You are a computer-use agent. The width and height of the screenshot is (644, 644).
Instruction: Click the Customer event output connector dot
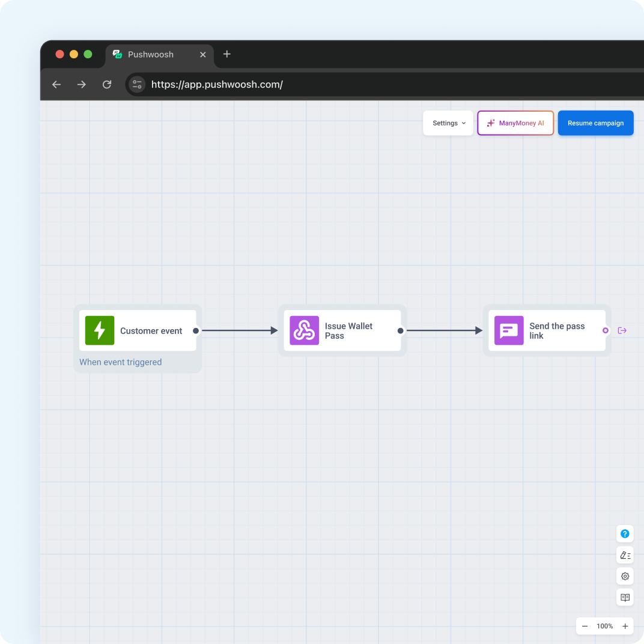196,330
